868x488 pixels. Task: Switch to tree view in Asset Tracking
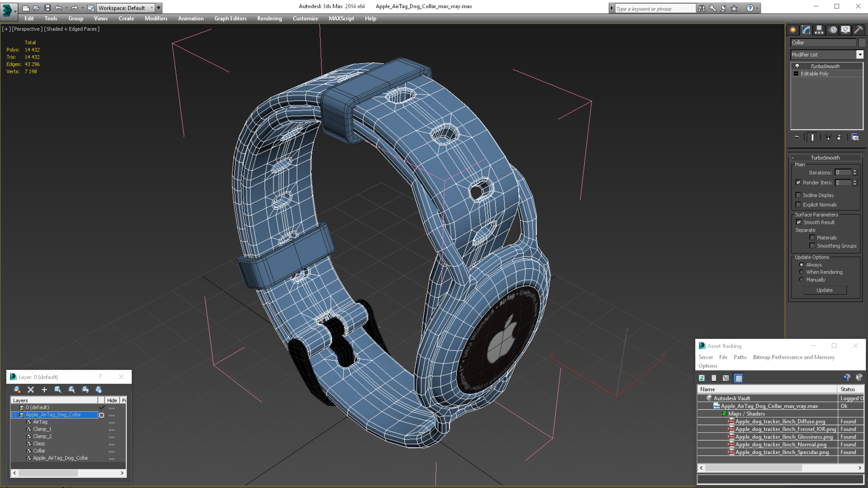726,378
